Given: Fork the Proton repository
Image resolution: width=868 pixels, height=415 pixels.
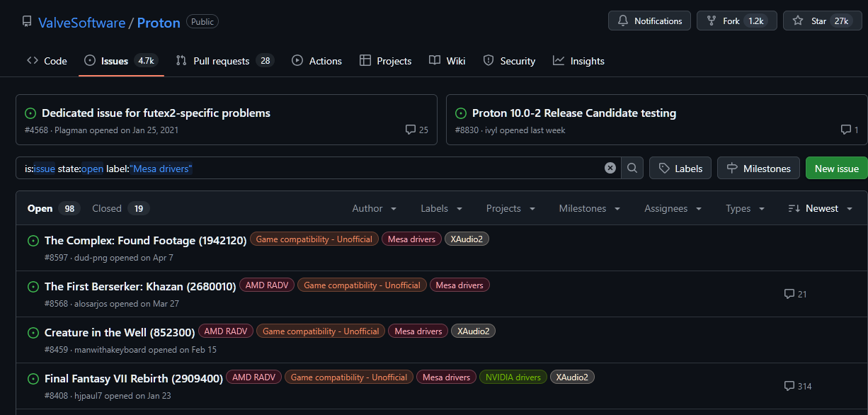Looking at the screenshot, I should (737, 21).
